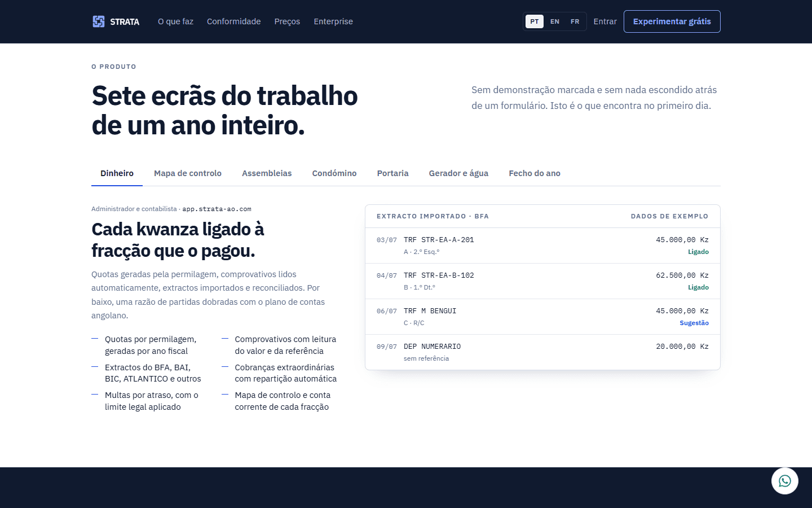The width and height of the screenshot is (812, 508).
Task: Select the Portaria tab
Action: (393, 173)
